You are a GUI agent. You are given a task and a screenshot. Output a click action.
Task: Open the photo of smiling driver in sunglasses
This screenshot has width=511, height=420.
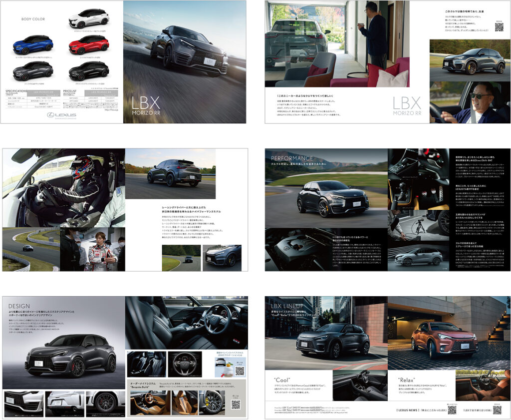[470, 102]
